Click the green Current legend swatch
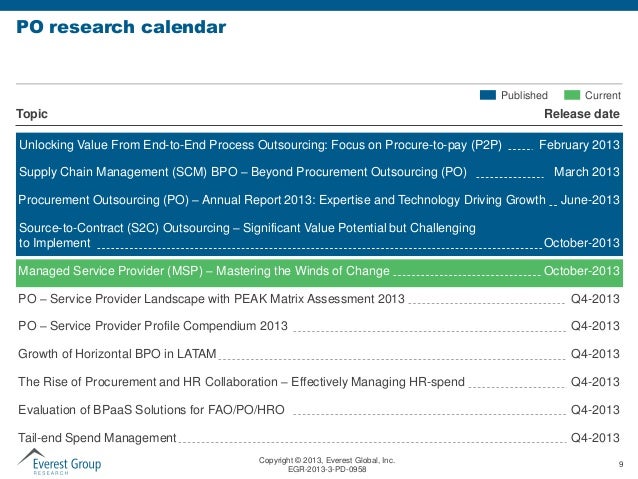This screenshot has height=479, width=638. click(x=572, y=95)
